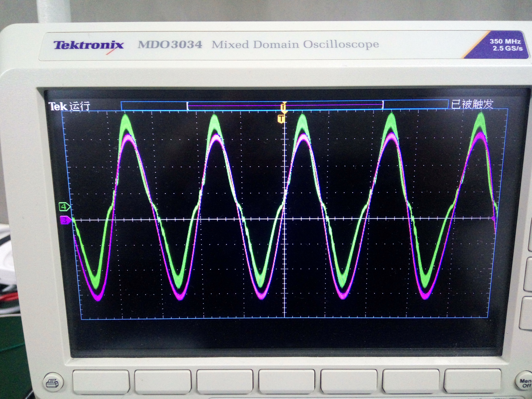Select the magenta channel 3 marker
Image resolution: width=532 pixels, height=399 pixels.
click(x=65, y=220)
